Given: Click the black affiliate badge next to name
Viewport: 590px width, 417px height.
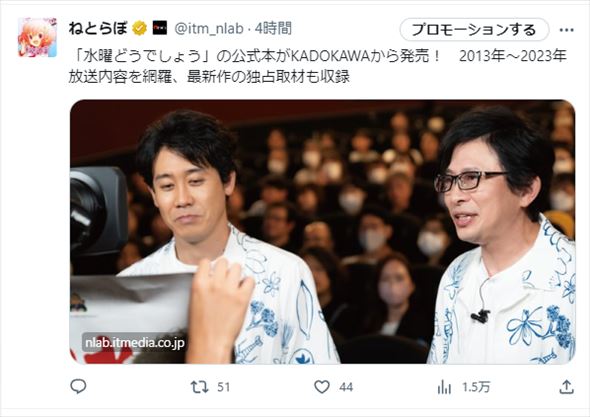Looking at the screenshot, I should [x=160, y=28].
